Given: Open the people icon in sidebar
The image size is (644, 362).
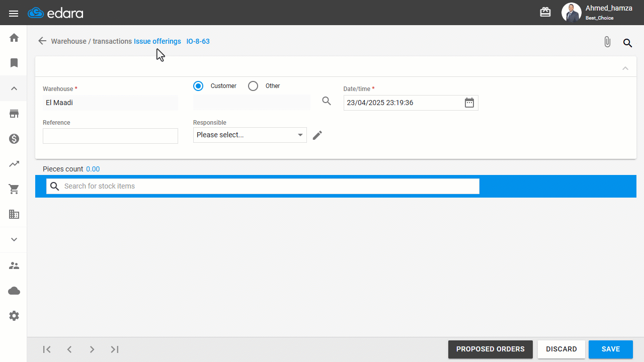Looking at the screenshot, I should tap(14, 265).
